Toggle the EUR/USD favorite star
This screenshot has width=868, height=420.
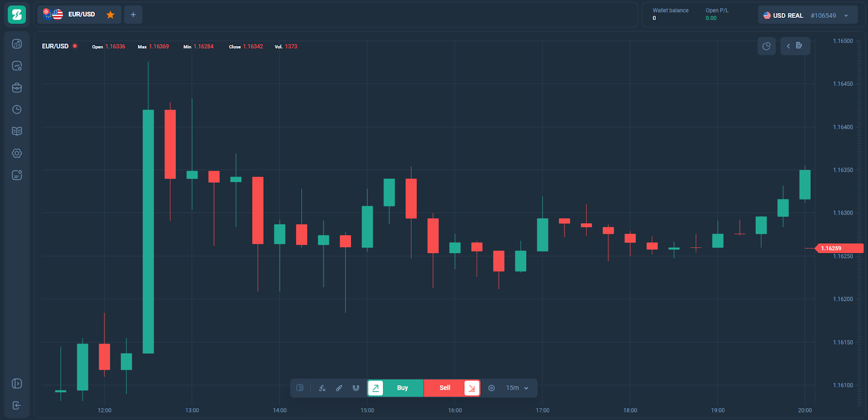click(111, 15)
